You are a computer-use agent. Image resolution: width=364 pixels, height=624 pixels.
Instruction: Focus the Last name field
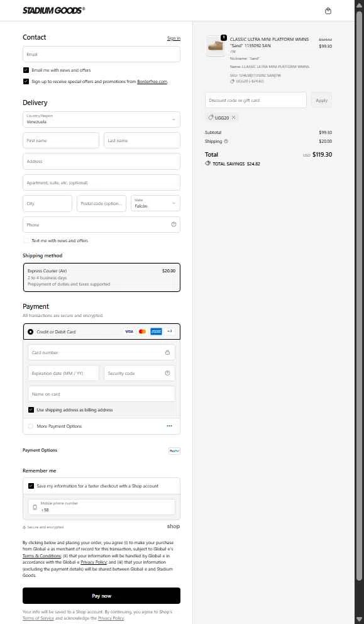pos(142,140)
